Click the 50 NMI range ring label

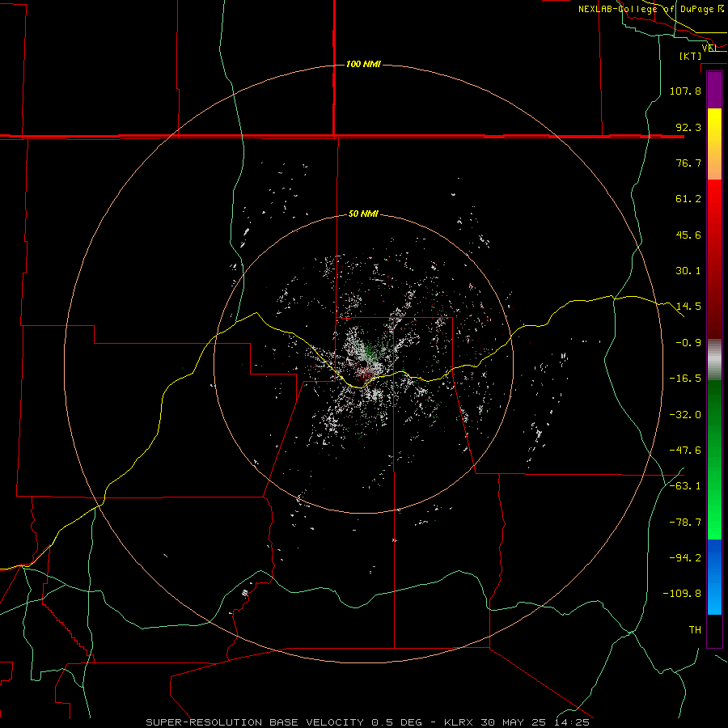point(363,214)
